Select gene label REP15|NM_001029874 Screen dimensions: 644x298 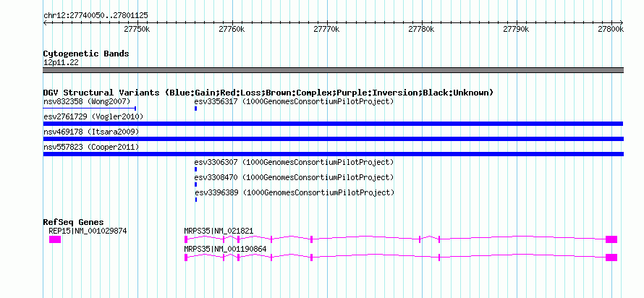[88, 231]
